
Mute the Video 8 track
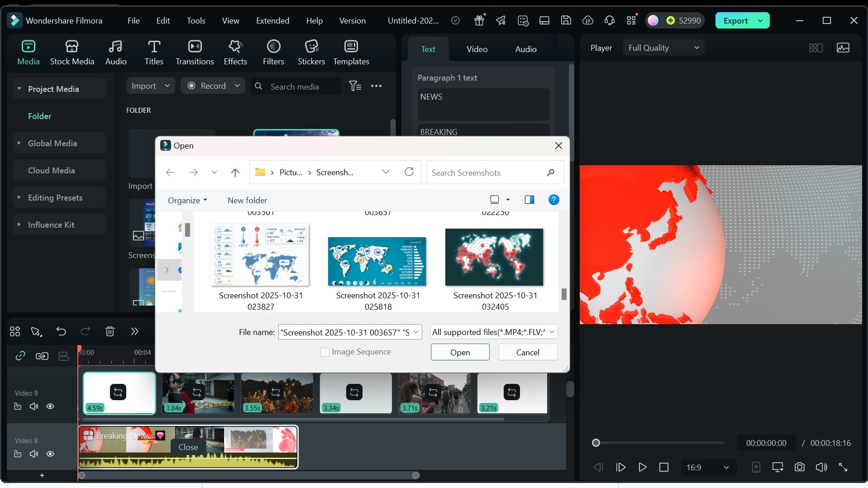(x=34, y=454)
